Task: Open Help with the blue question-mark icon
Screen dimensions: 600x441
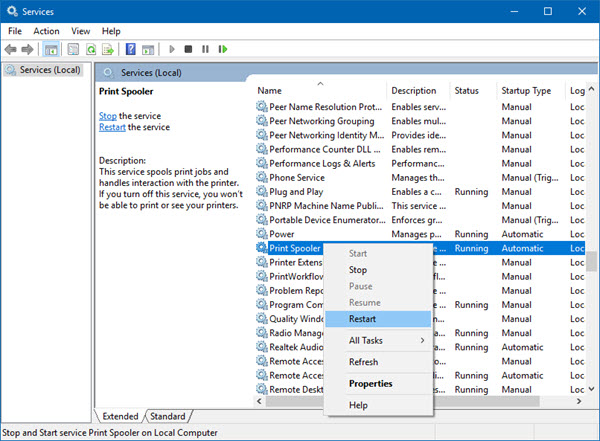Action: pyautogui.click(x=130, y=49)
